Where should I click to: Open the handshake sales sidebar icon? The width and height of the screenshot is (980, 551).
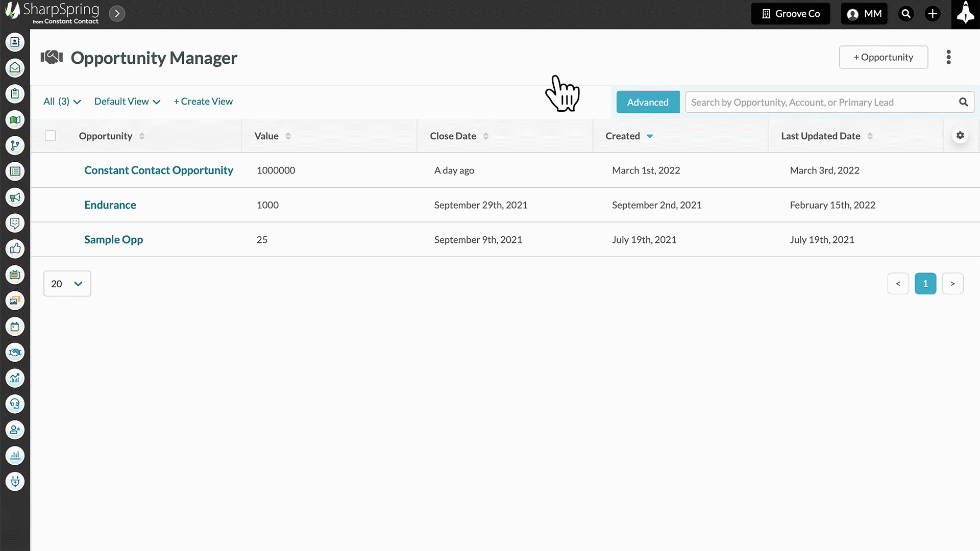click(x=15, y=353)
